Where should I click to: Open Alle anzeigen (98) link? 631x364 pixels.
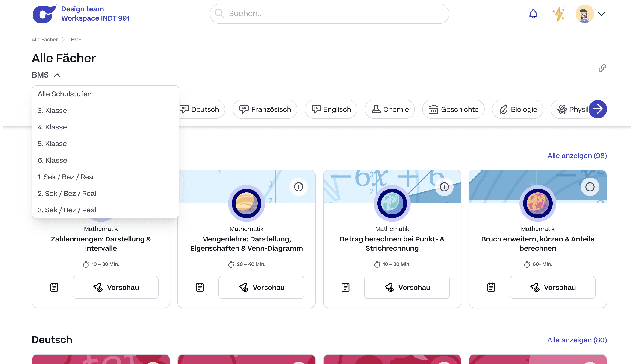pos(577,156)
